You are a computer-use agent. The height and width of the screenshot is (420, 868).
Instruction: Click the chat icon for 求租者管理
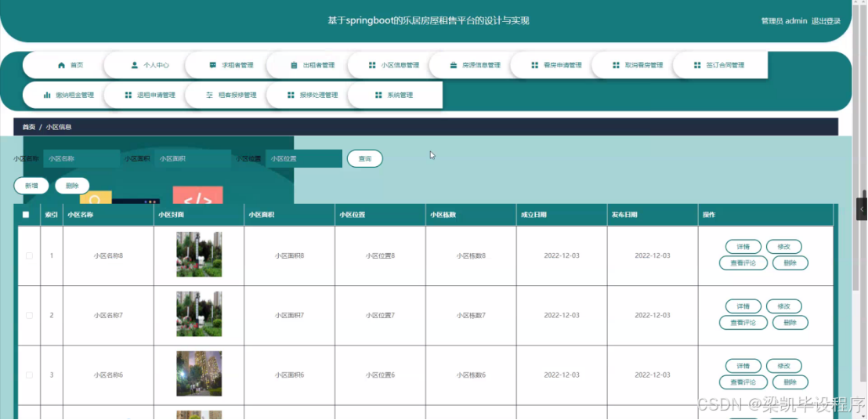click(212, 65)
